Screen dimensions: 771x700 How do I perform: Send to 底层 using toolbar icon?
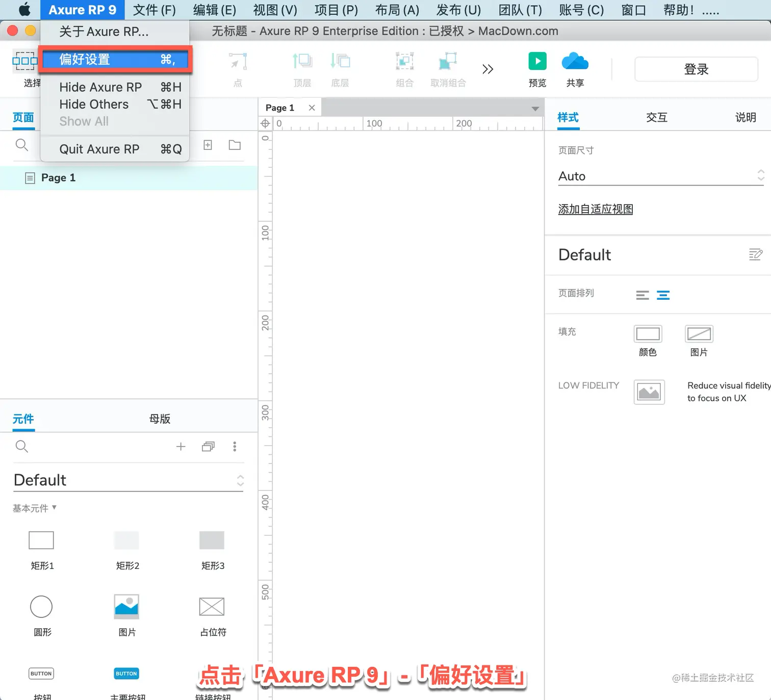pos(340,69)
